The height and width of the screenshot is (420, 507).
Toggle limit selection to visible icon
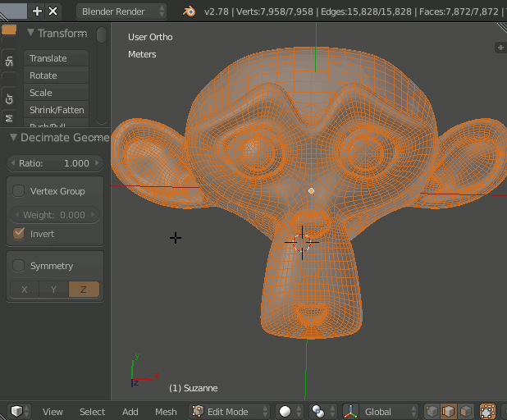[x=487, y=411]
